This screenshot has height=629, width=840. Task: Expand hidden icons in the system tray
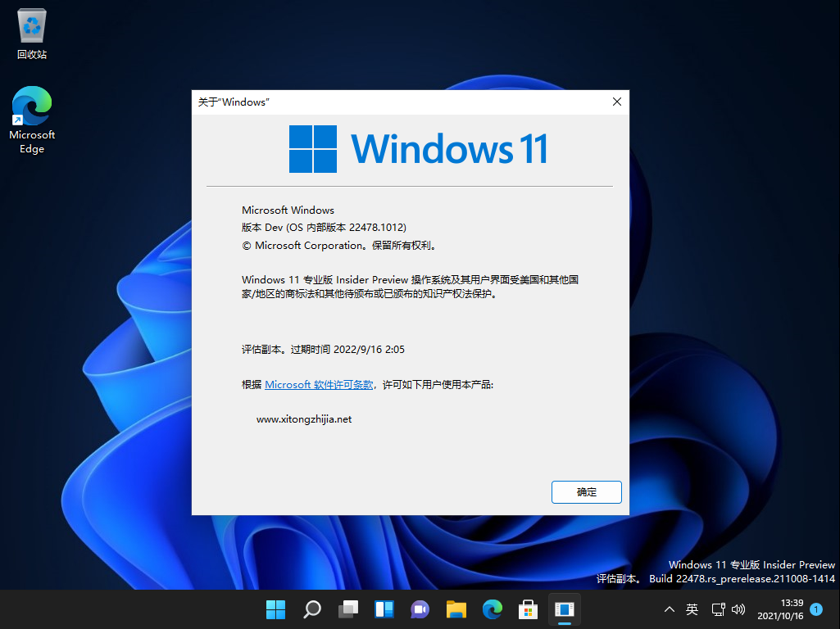click(670, 609)
